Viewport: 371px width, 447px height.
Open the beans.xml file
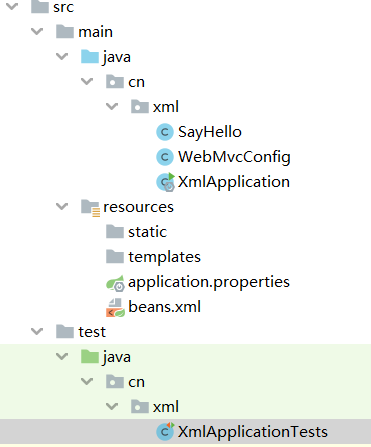tap(164, 307)
